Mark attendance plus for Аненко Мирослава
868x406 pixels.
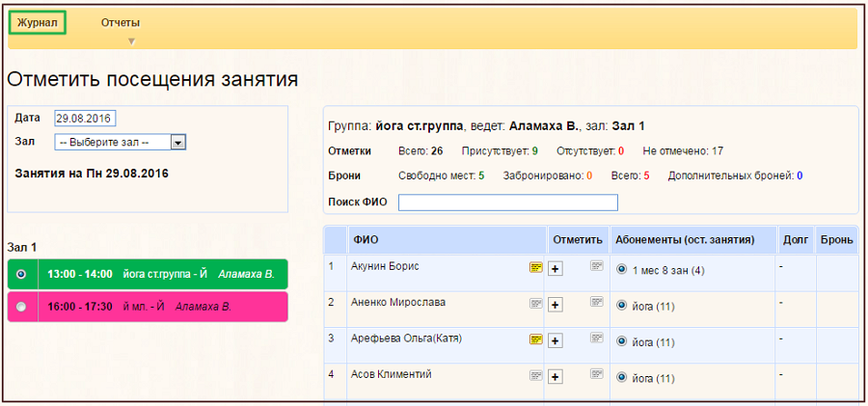pyautogui.click(x=556, y=305)
